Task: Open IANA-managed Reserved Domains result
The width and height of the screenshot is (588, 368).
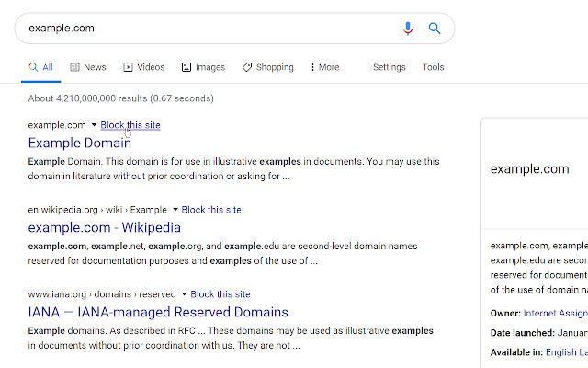Action: (x=158, y=312)
